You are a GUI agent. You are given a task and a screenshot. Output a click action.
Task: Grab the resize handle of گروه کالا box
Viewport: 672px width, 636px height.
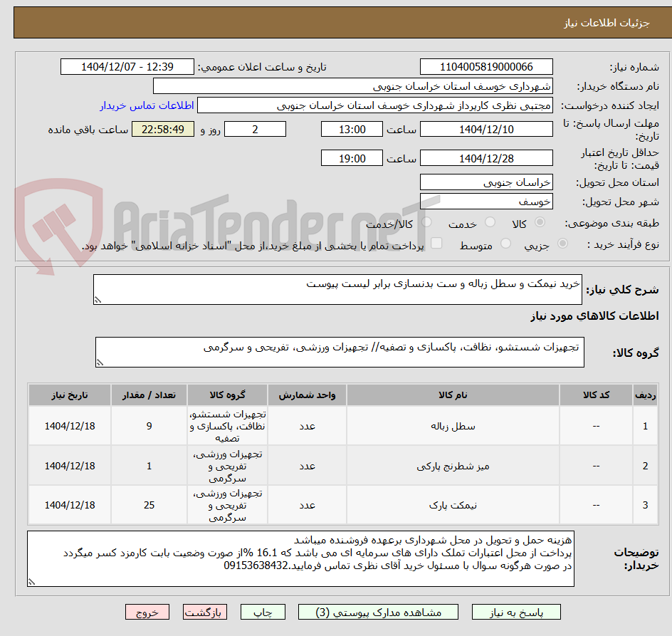[100, 363]
